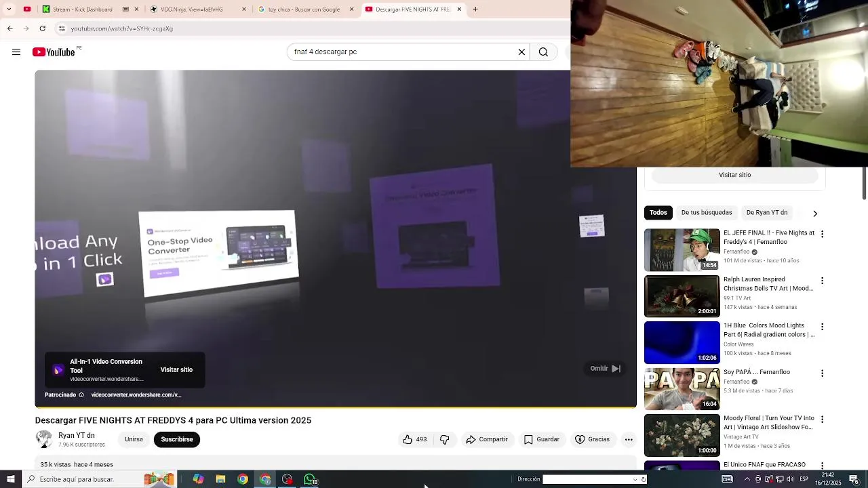This screenshot has width=868, height=488.
Task: Open EL JEFE FINAL Fernanfloo video thumbnail
Action: (x=682, y=250)
